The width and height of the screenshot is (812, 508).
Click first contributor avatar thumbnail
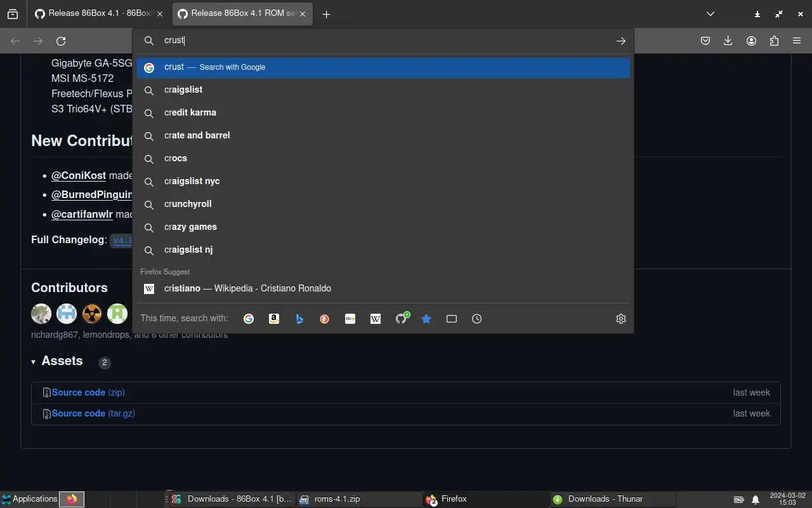(x=41, y=314)
